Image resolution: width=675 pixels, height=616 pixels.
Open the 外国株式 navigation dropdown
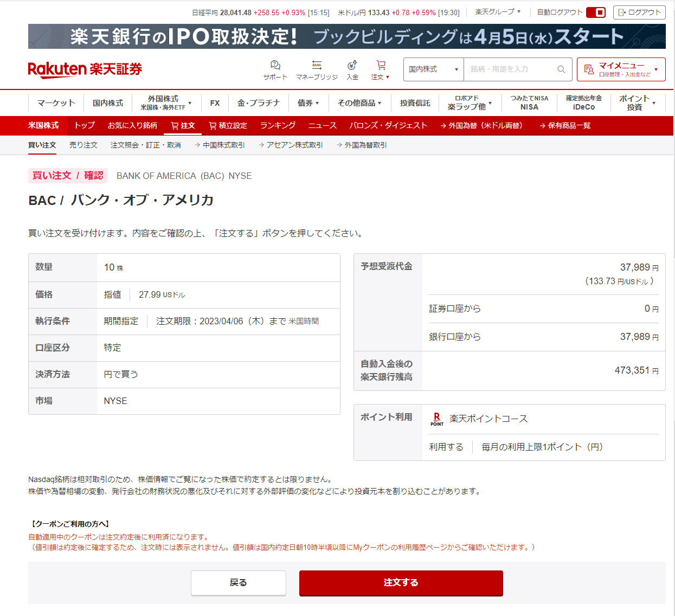166,103
